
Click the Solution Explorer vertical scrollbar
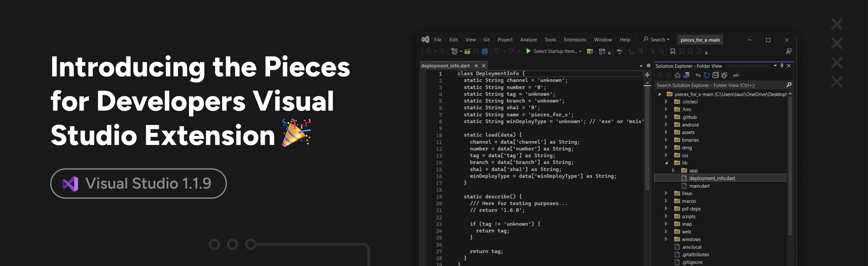pos(790,165)
